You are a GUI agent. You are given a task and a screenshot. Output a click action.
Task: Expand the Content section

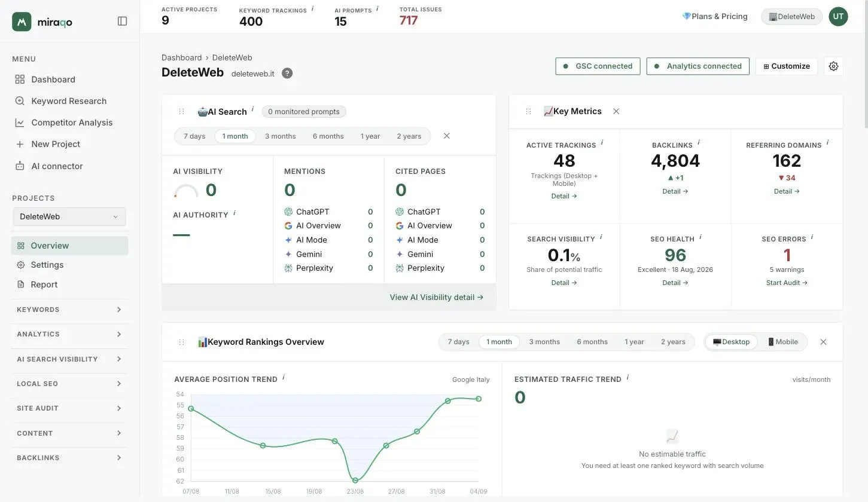point(69,433)
